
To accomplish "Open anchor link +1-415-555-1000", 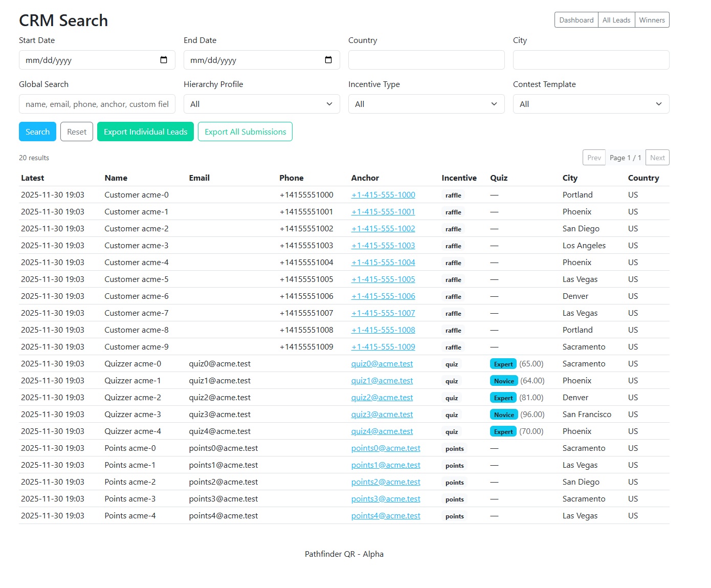I will click(383, 195).
